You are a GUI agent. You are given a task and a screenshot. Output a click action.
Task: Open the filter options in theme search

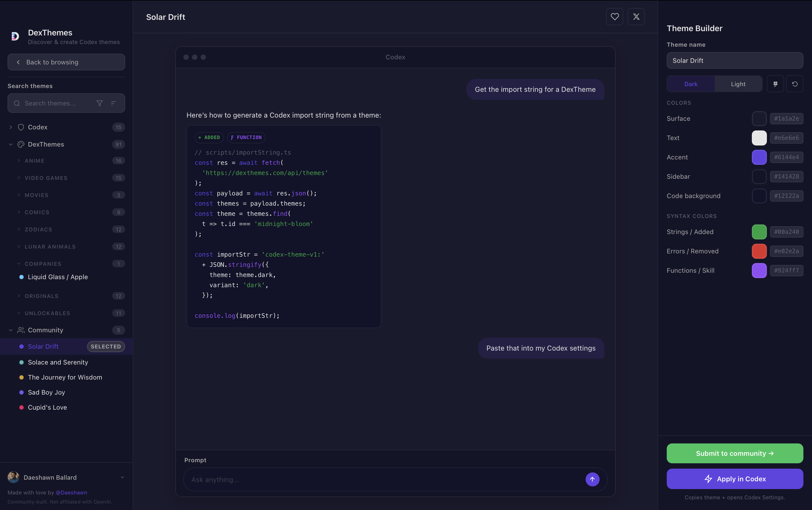99,103
